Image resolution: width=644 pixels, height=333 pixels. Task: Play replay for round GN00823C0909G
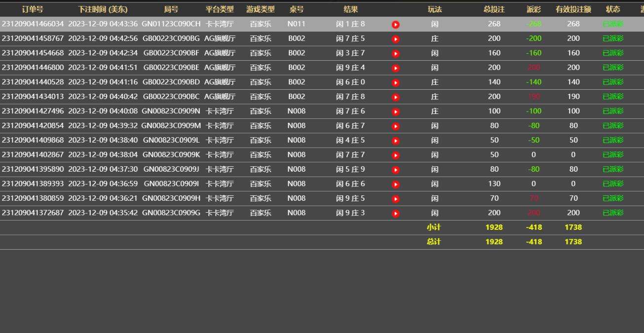click(x=395, y=214)
